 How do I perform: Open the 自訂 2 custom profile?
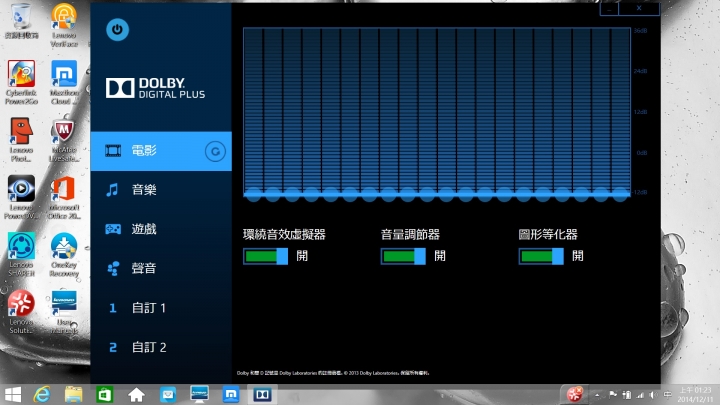coord(161,347)
